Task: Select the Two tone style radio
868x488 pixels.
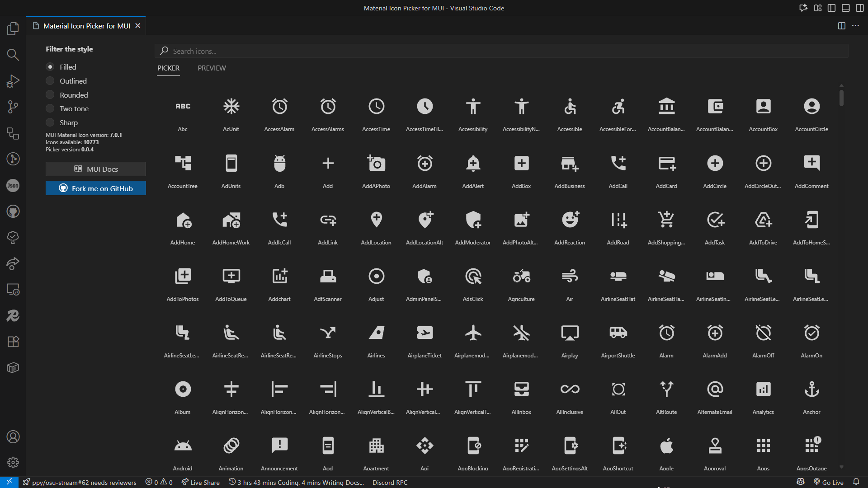Action: [50, 108]
